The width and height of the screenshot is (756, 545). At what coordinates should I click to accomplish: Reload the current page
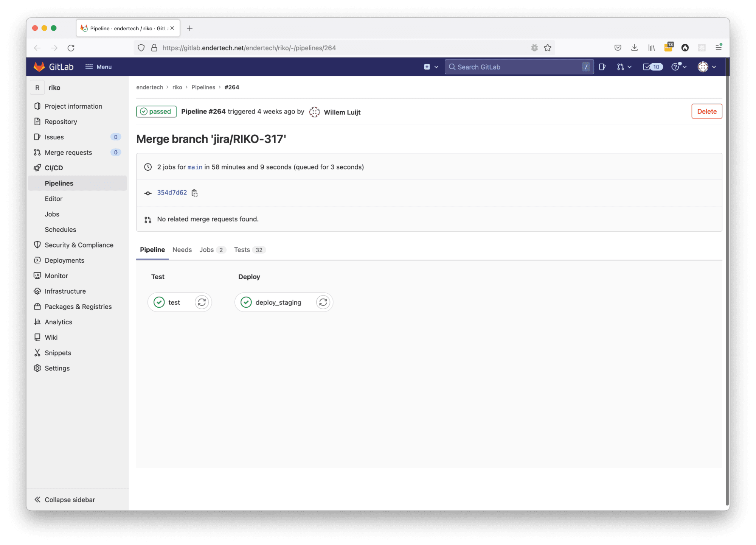71,48
